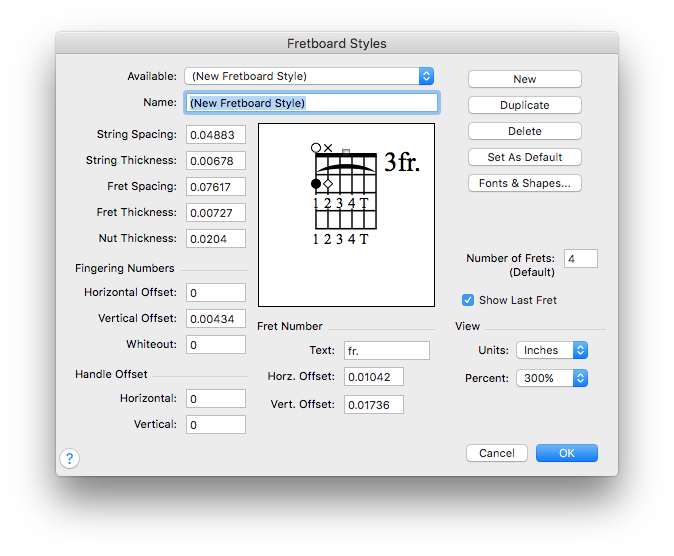Open the Available fretboard style dropdown

[x=309, y=76]
